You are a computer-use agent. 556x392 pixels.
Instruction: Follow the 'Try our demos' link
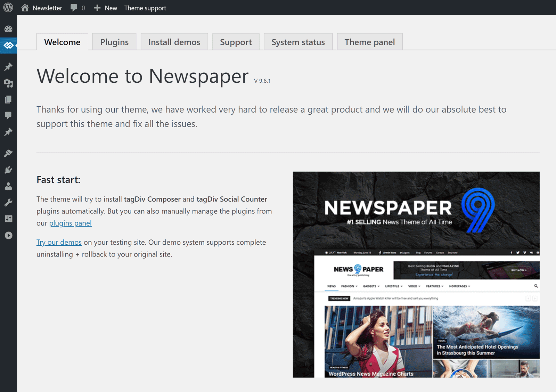(x=59, y=242)
